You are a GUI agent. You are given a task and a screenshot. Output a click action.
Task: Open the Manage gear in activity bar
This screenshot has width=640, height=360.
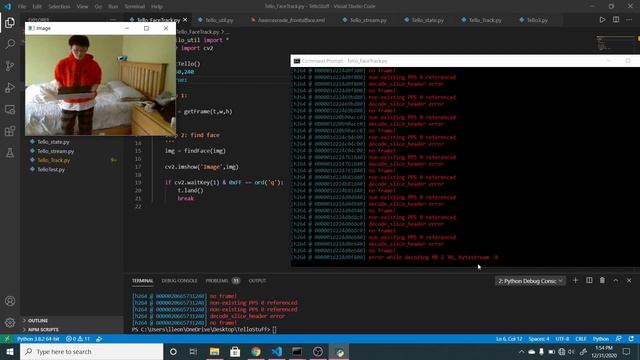coord(10,322)
